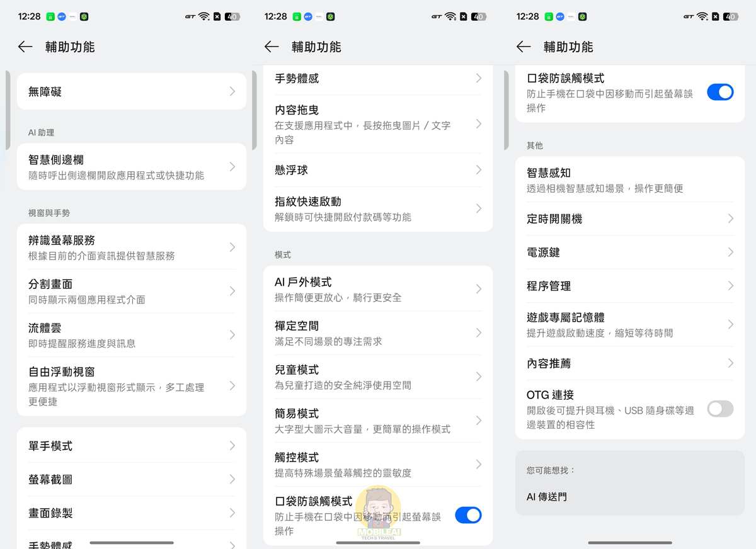Tap battery indicator in left screen status bar
The image size is (756, 549).
pyautogui.click(x=232, y=17)
